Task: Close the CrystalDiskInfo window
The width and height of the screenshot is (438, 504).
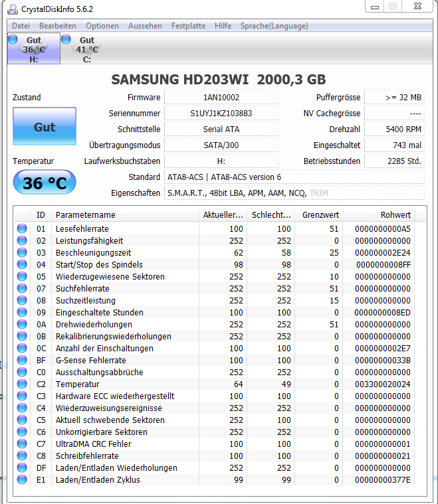Action: pos(417,7)
